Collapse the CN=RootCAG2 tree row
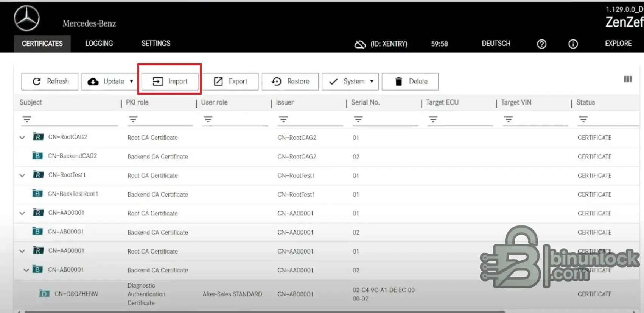The height and width of the screenshot is (313, 644). (x=22, y=137)
